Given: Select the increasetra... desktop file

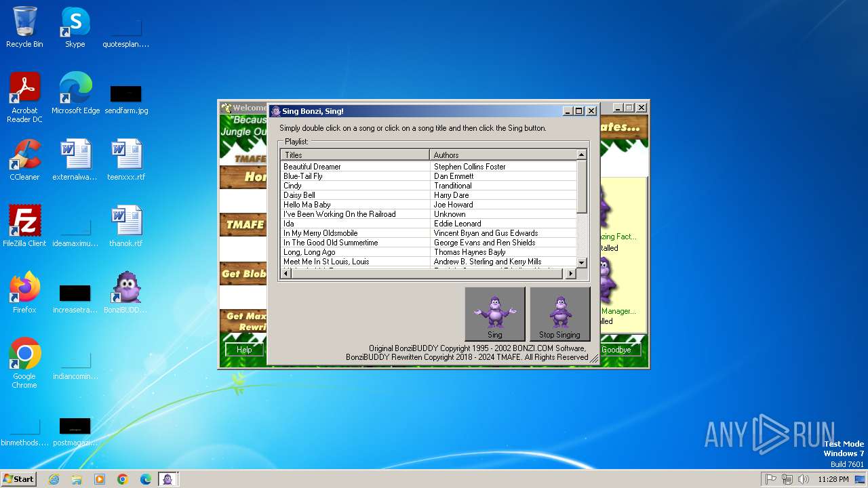Looking at the screenshot, I should tap(75, 298).
